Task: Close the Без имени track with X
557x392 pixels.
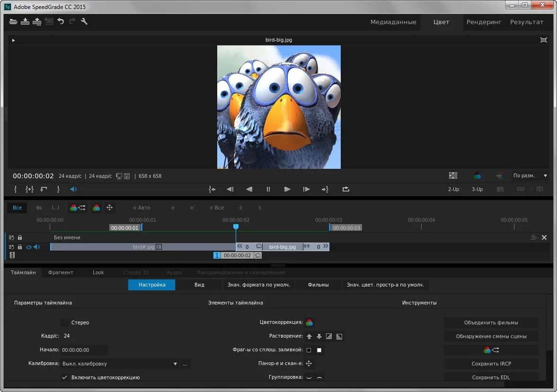Action: (x=544, y=237)
